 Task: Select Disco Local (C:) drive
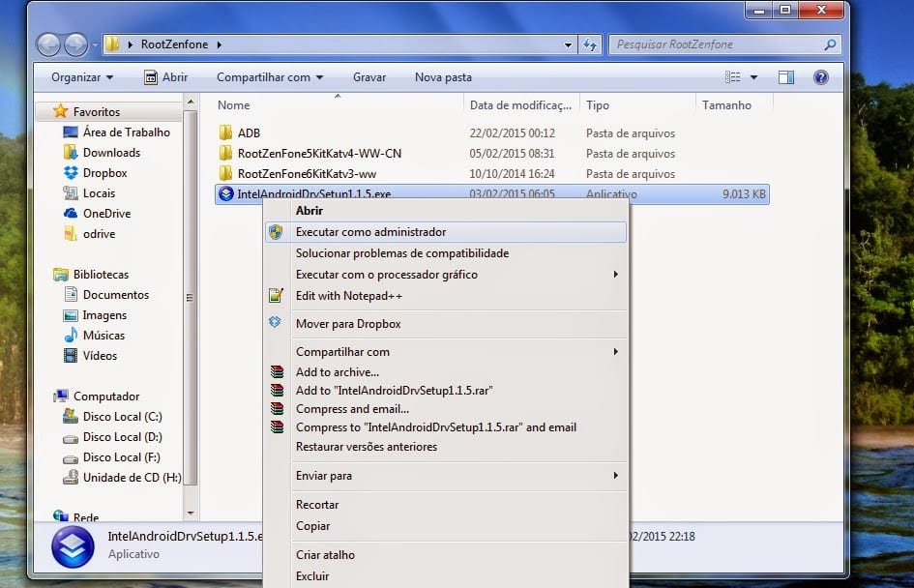click(x=122, y=417)
